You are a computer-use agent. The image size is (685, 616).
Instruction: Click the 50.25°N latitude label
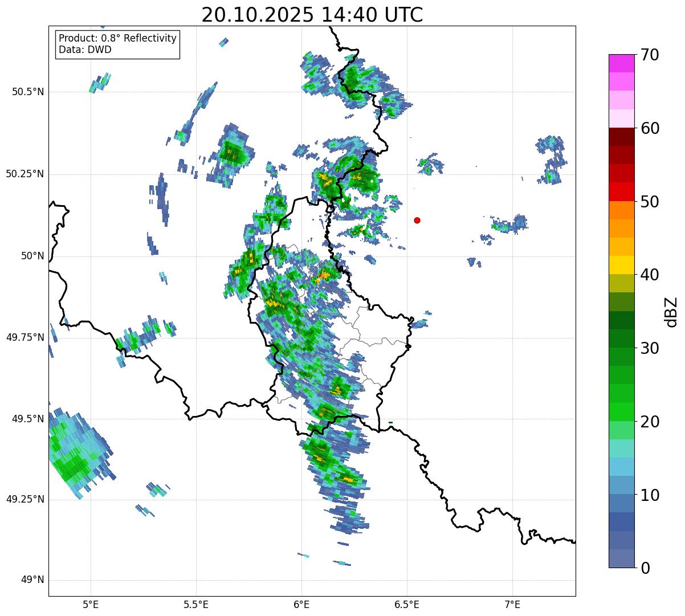click(25, 174)
